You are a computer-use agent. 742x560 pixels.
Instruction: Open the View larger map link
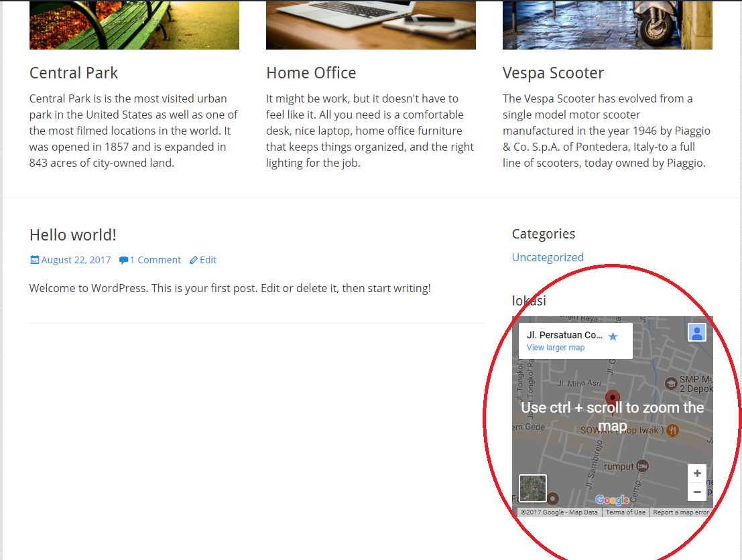click(556, 348)
